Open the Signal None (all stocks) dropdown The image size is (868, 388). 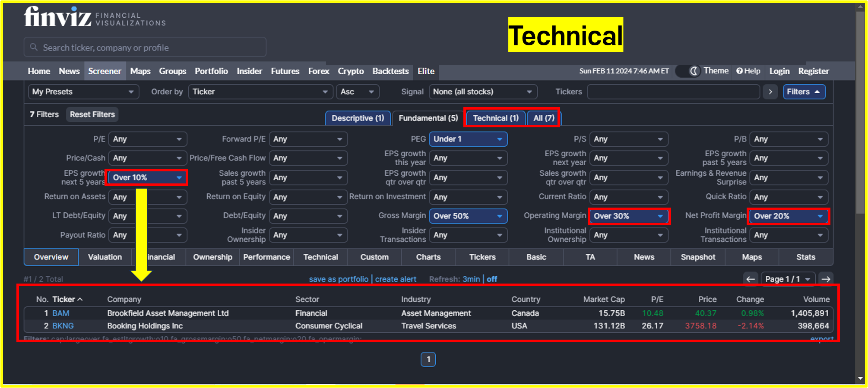pyautogui.click(x=483, y=92)
